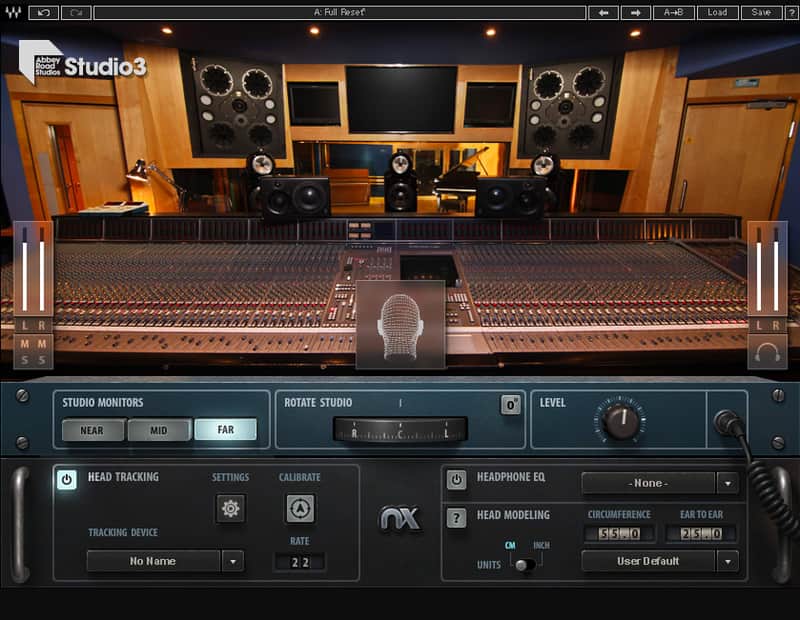Toggle right channel M button on input meter
Image resolution: width=800 pixels, height=620 pixels.
coord(42,344)
